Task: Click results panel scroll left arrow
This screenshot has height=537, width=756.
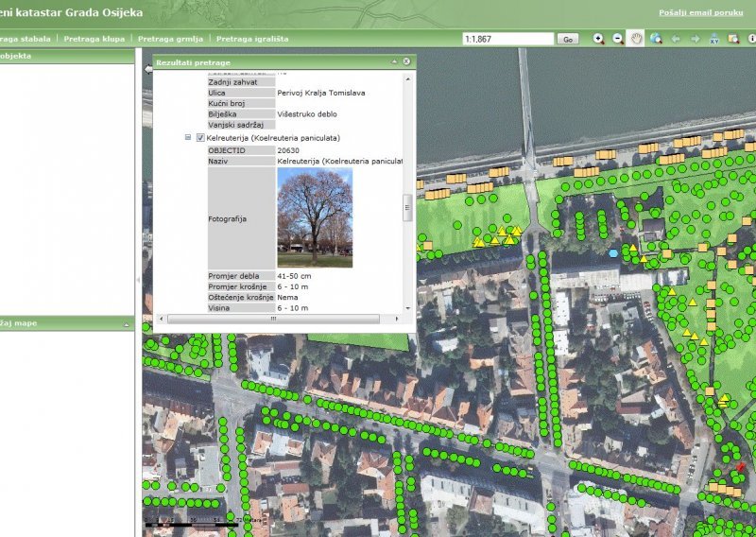Action: 161,319
